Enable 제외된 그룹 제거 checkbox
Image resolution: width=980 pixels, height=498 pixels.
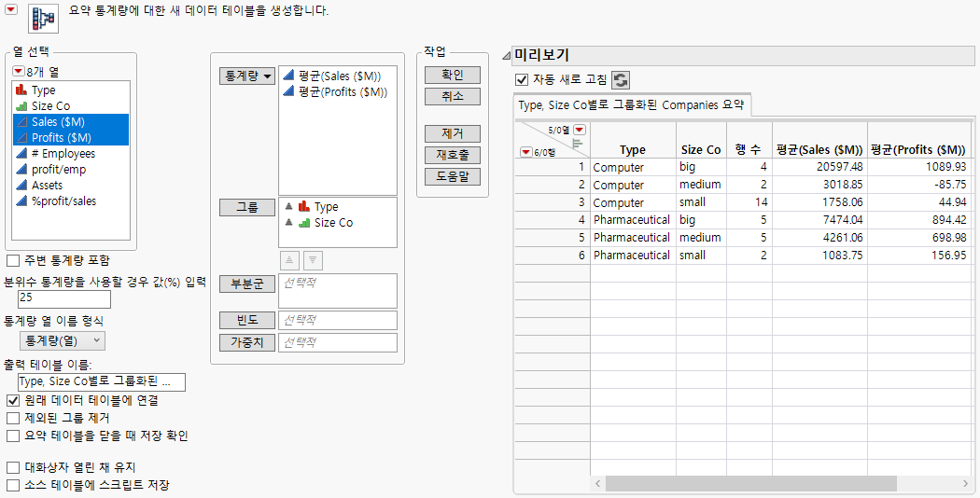[12, 418]
